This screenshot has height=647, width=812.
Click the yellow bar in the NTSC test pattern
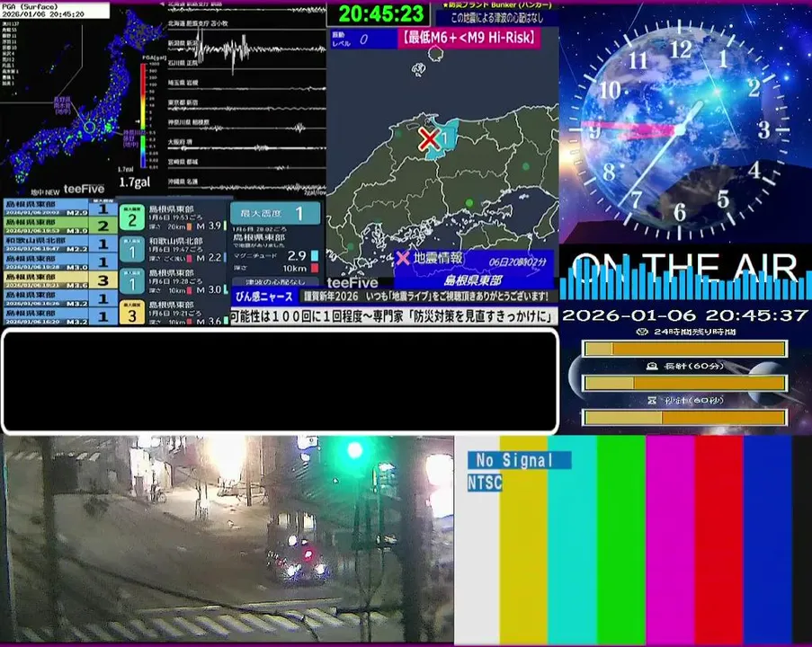(523, 541)
